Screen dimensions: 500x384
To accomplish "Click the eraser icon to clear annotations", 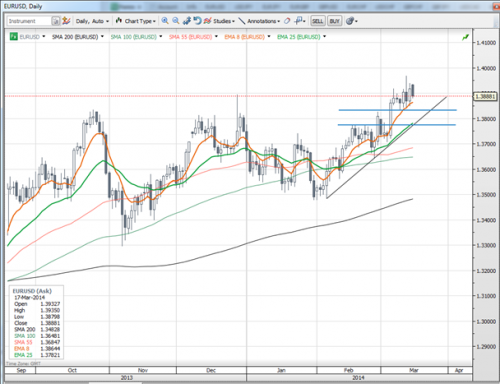I will point(287,21).
